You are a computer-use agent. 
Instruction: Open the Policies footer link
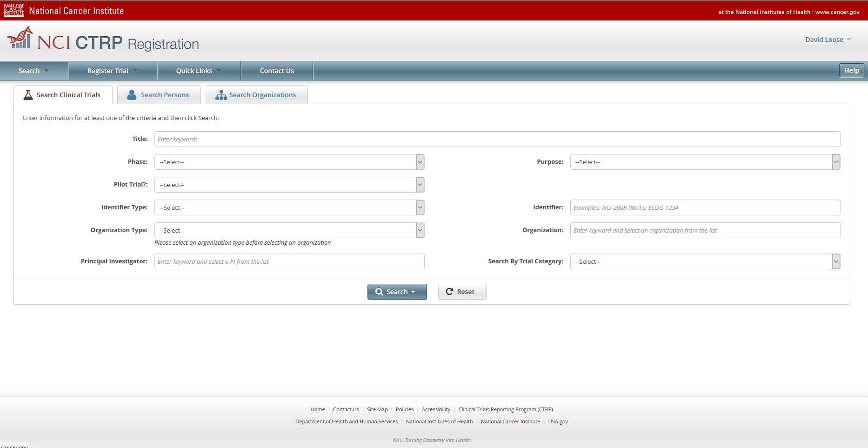tap(405, 409)
